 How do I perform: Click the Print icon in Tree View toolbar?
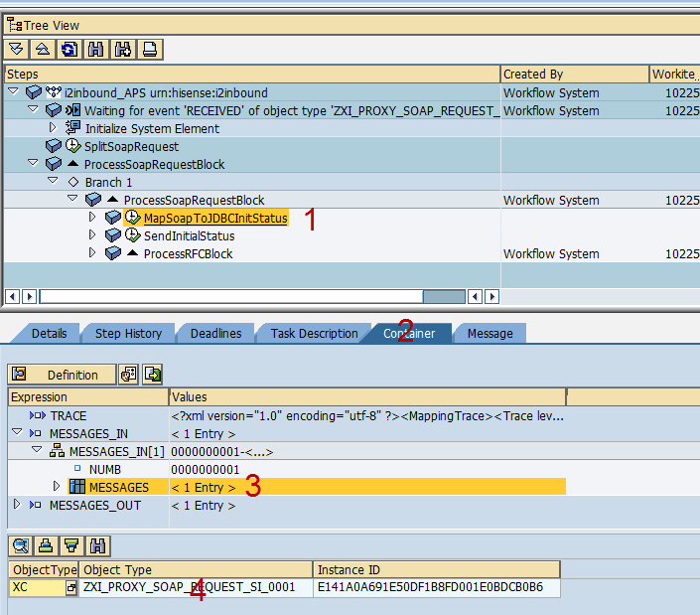[x=149, y=49]
